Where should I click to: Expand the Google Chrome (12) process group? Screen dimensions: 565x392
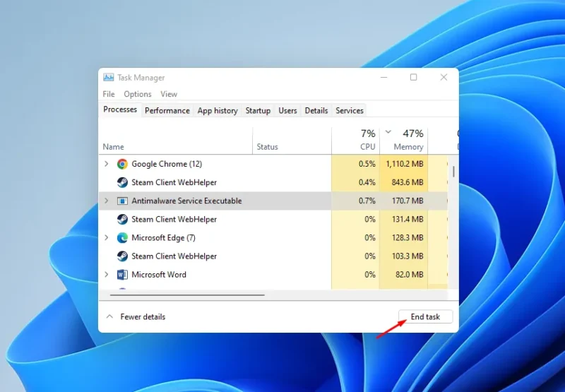coord(107,164)
